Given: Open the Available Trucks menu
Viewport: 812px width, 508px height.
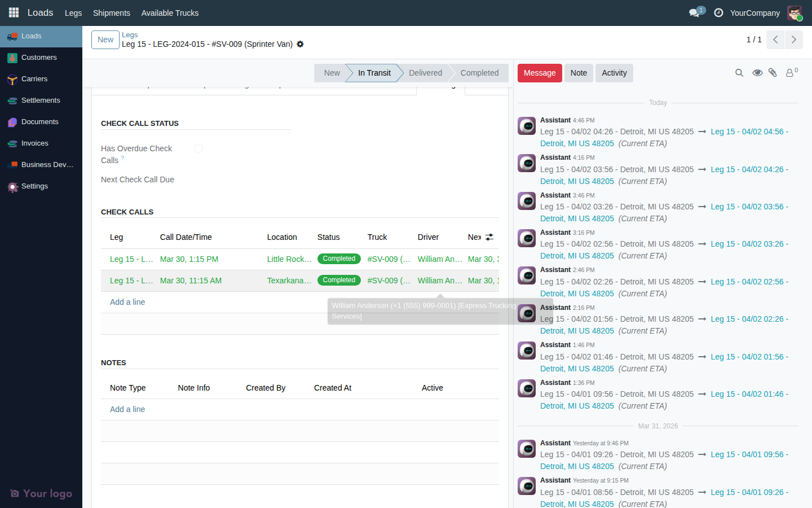Looking at the screenshot, I should 170,13.
